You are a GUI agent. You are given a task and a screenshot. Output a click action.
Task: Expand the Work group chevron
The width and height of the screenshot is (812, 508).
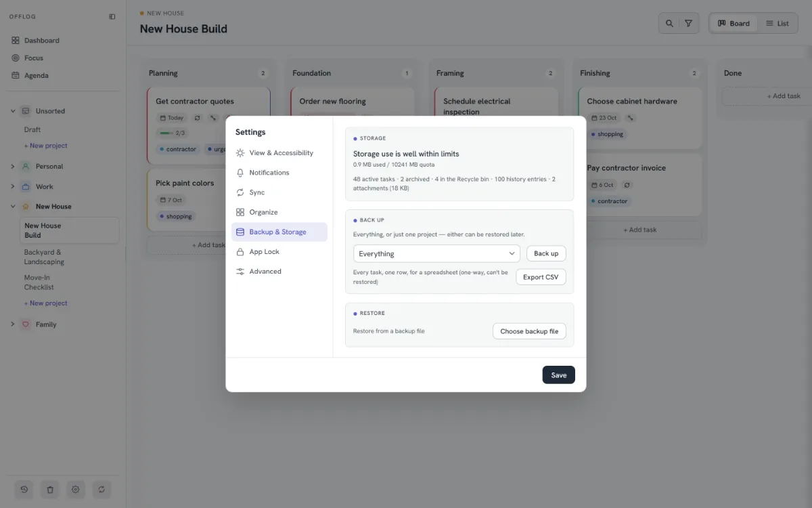coord(12,187)
